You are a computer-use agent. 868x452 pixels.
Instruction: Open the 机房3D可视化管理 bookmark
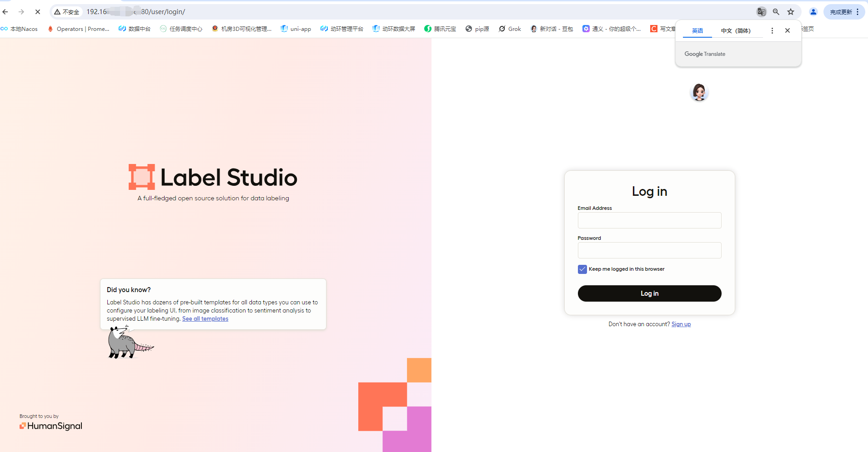241,29
